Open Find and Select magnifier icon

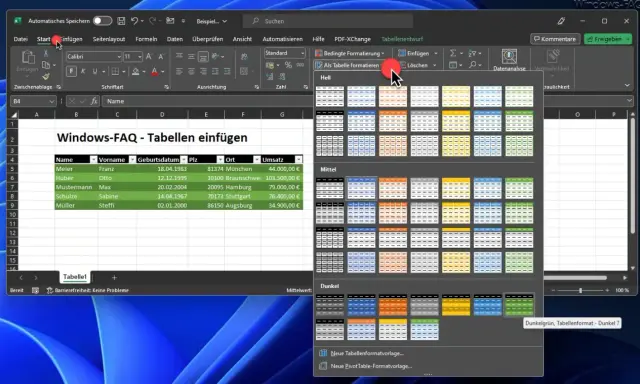tap(473, 65)
